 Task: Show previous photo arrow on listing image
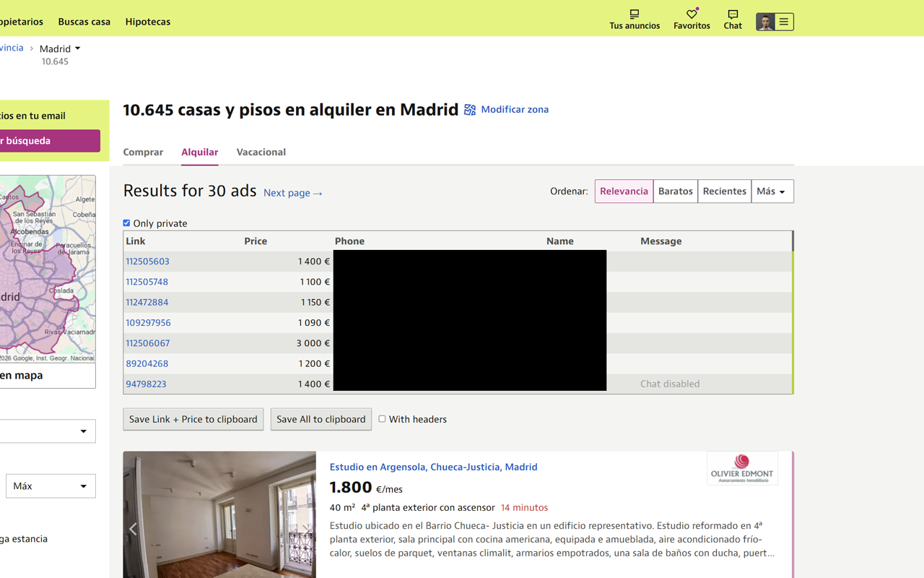(x=133, y=529)
